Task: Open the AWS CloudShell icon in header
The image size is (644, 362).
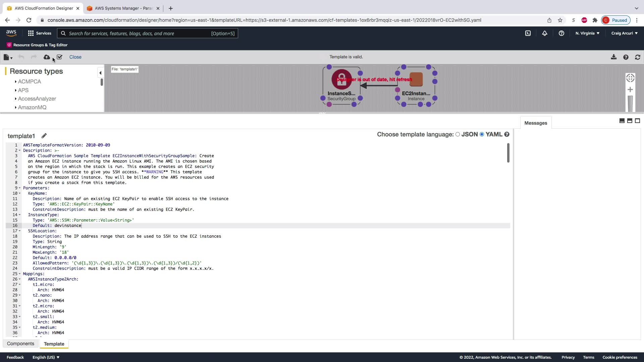Action: [528, 33]
